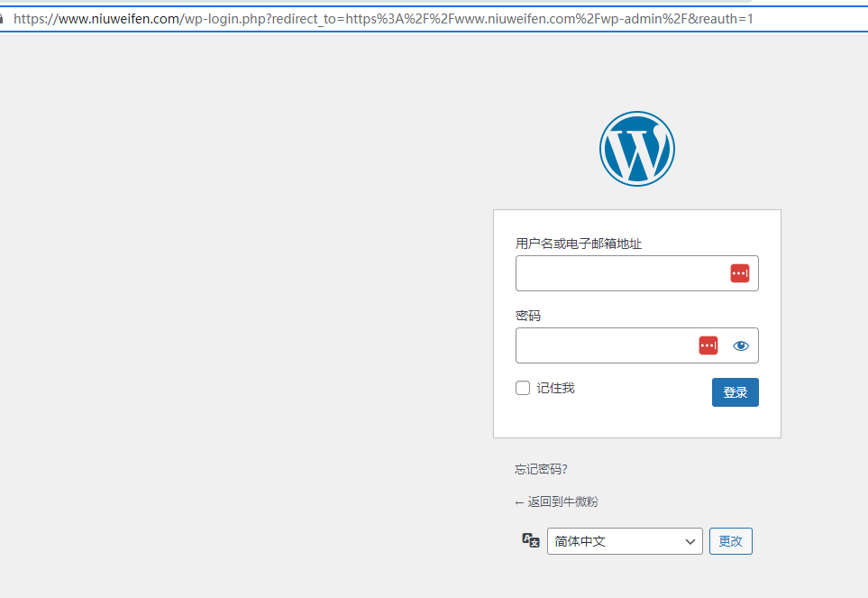Click the 记住我 label text
This screenshot has height=598, width=868.
pos(555,388)
